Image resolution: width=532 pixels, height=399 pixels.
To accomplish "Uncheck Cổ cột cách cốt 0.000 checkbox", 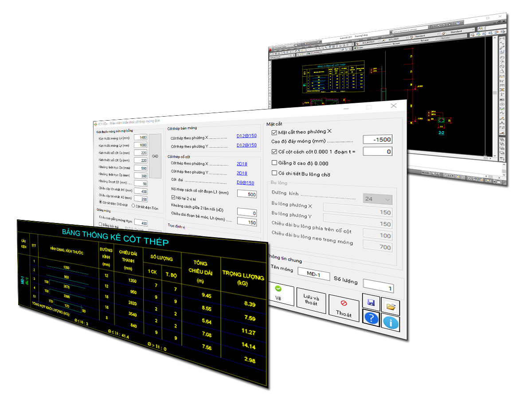I will point(274,152).
